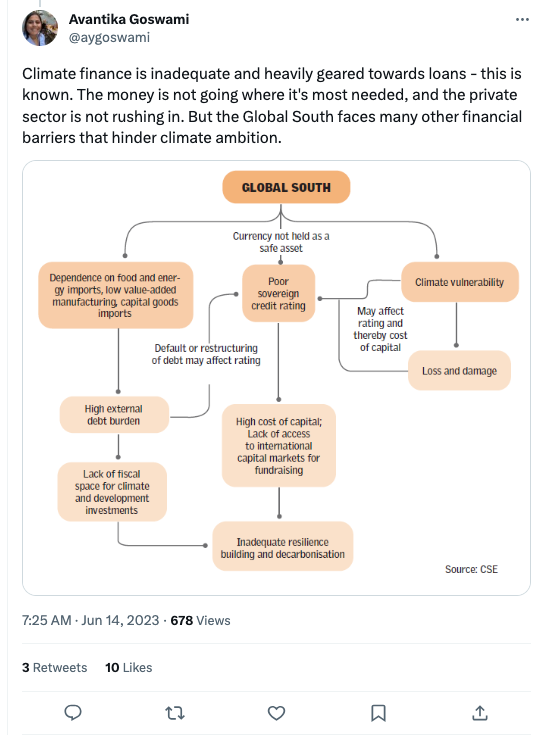Click the 7:25 AM Jun 14, 2023 timestamp
Screen dimensions: 538x735
pyautogui.click(x=90, y=621)
